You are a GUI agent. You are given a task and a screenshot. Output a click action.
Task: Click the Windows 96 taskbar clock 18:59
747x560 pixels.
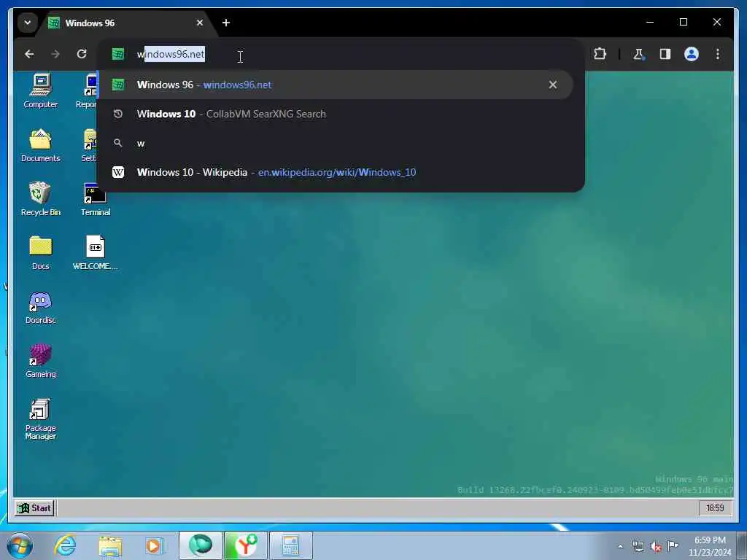pos(715,508)
